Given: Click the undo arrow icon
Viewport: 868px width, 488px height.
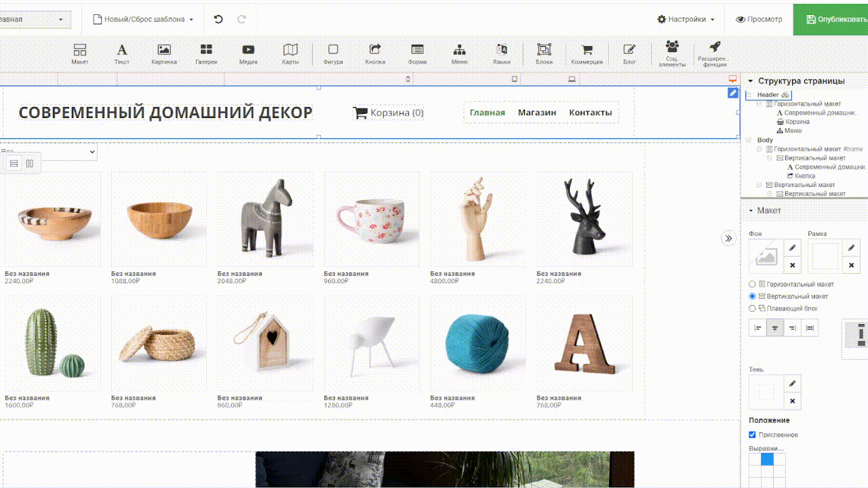Looking at the screenshot, I should (218, 19).
